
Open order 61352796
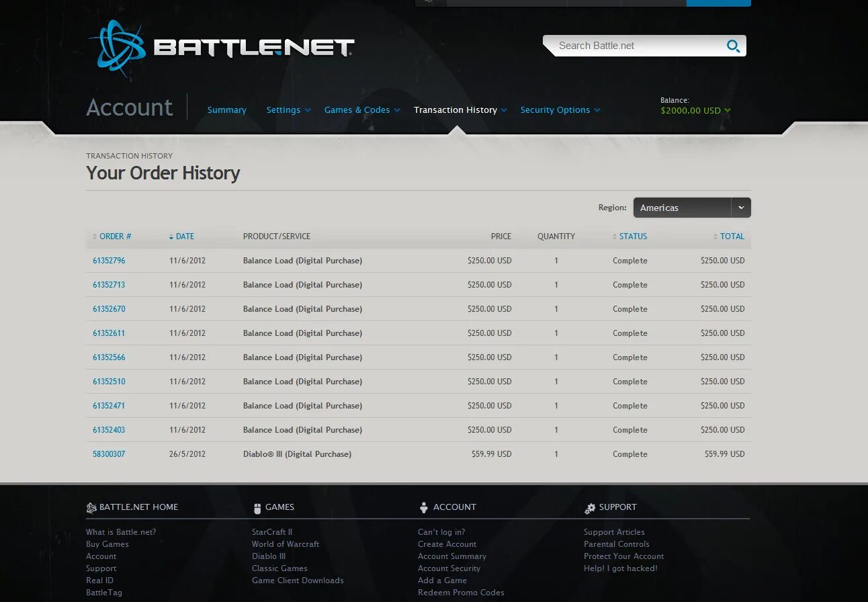point(109,261)
